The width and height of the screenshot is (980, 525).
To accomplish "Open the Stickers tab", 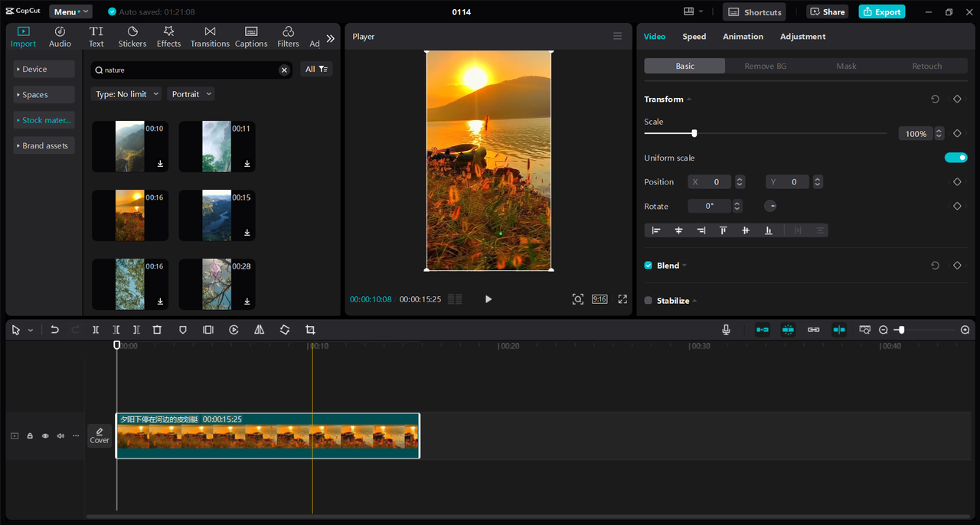I will (132, 37).
